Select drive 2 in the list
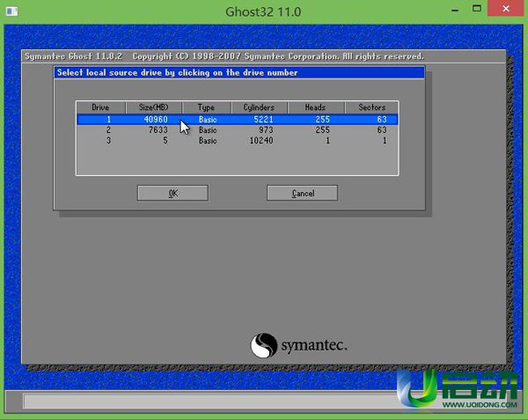This screenshot has width=528, height=420. click(238, 130)
